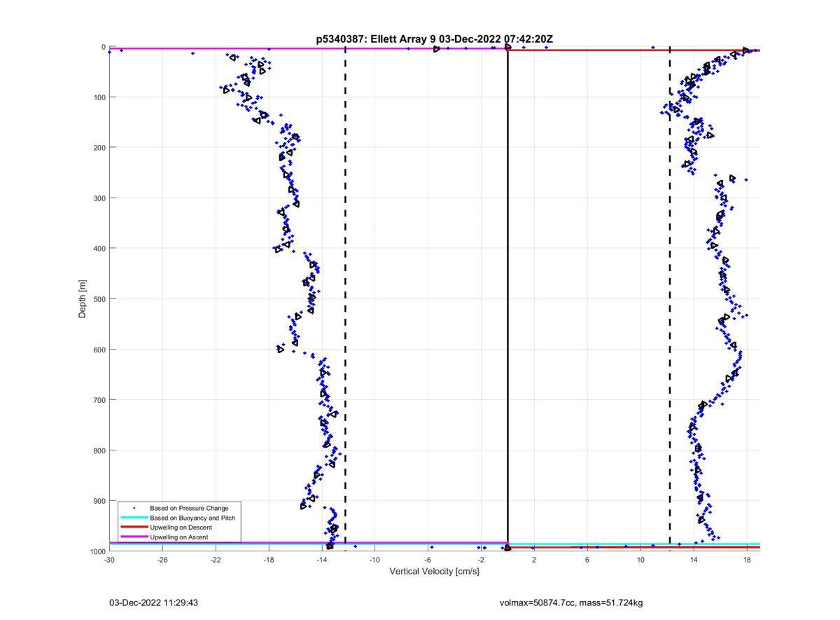Viewport: 840px width, 620px height.
Task: Click the positive "18" velocity tick label
Action: pyautogui.click(x=747, y=560)
